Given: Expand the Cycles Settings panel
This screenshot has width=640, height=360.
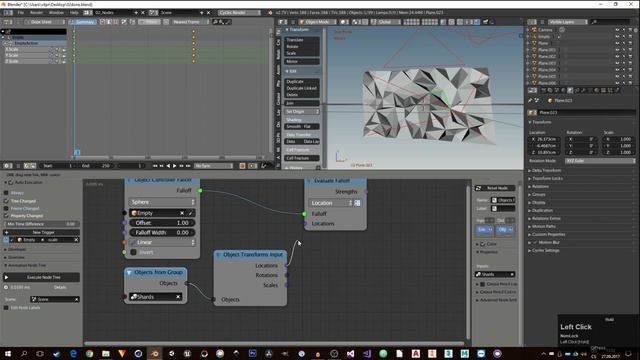Looking at the screenshot, I should (x=546, y=251).
